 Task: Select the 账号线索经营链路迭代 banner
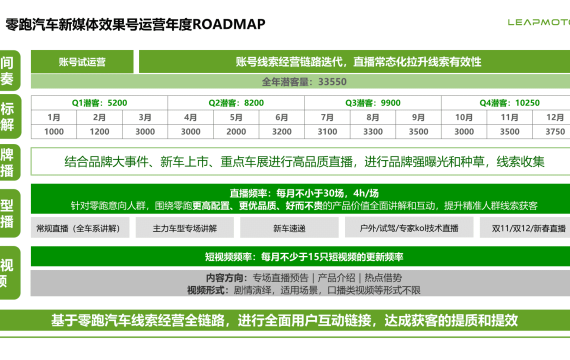pyautogui.click(x=354, y=62)
